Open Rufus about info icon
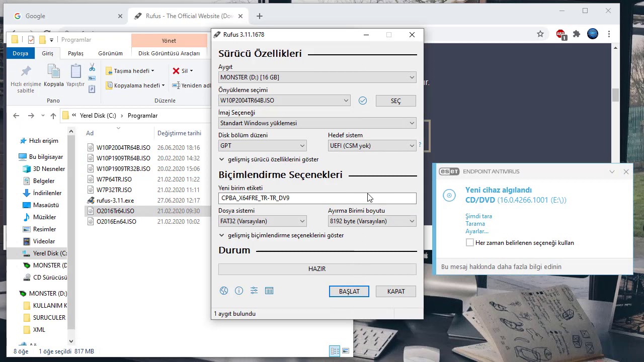The width and height of the screenshot is (644, 362). pyautogui.click(x=239, y=291)
